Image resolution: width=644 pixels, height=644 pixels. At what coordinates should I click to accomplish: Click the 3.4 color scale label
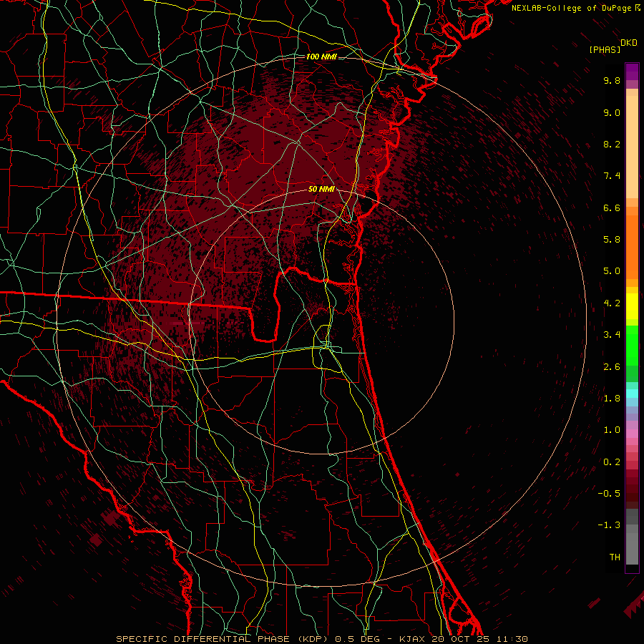pos(612,335)
